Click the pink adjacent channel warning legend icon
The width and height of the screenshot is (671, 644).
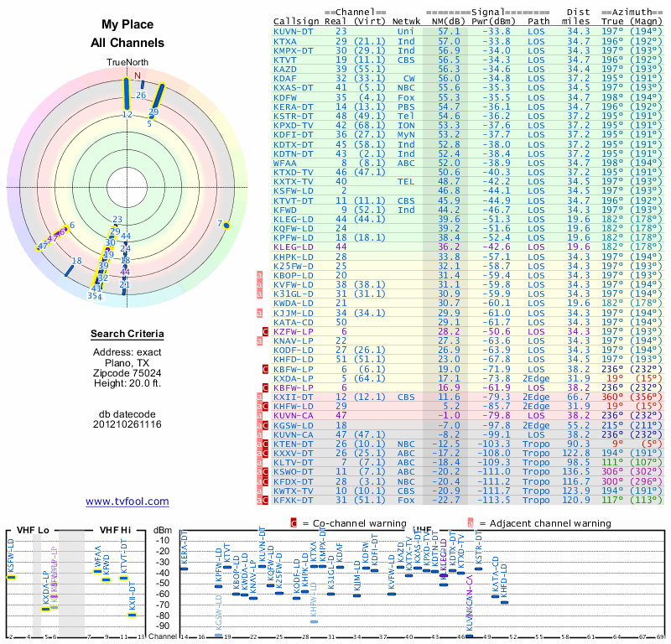[471, 523]
